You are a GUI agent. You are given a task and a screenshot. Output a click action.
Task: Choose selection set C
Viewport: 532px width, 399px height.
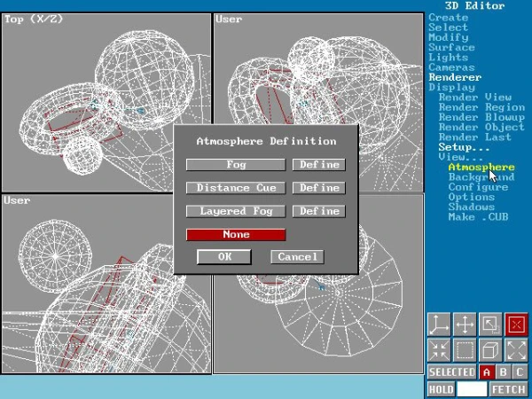coord(520,372)
